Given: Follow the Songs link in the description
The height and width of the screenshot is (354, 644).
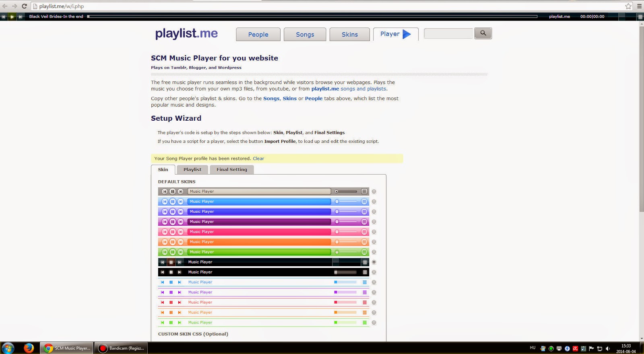Looking at the screenshot, I should [271, 99].
